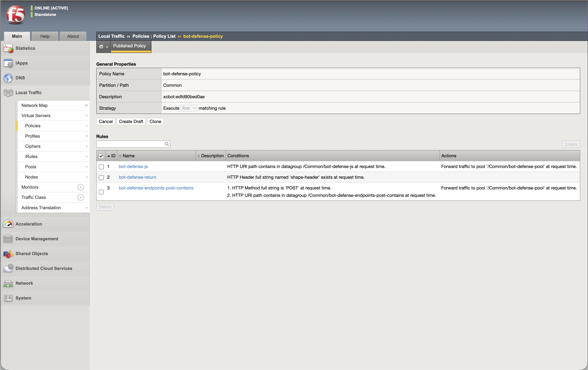Open the Acceleration gauge icon

pyautogui.click(x=8, y=224)
